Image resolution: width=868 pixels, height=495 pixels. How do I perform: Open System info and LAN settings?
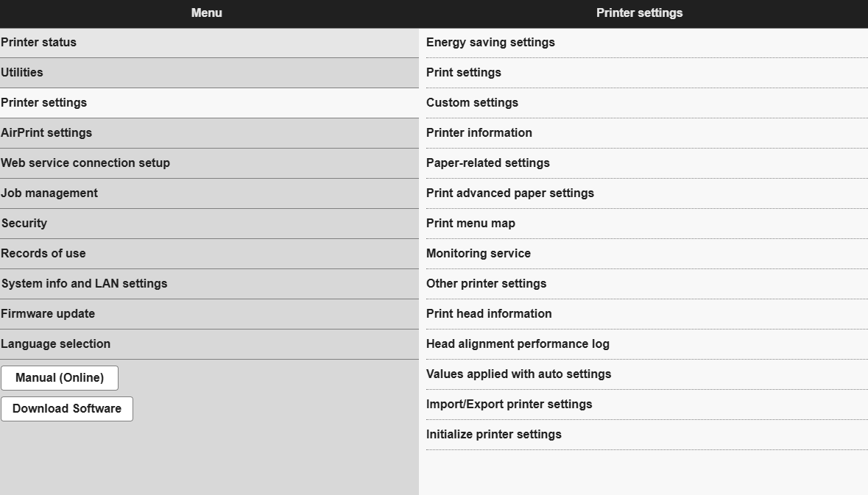click(84, 283)
